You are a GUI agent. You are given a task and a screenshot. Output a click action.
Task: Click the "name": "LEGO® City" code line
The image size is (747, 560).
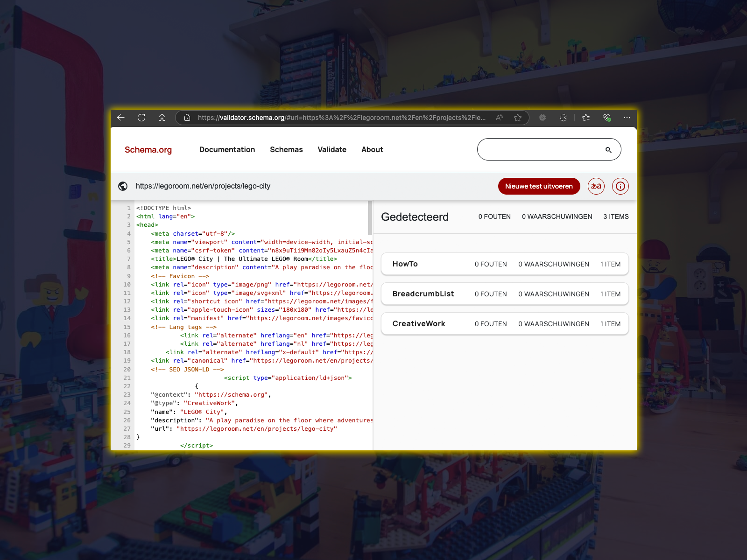click(x=189, y=412)
